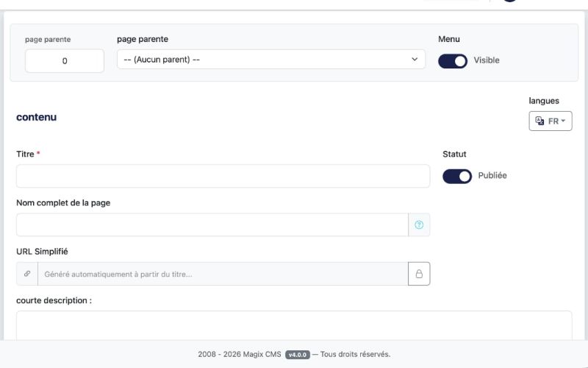Click the translate icon in the language button
The width and height of the screenshot is (588, 368).
click(540, 121)
